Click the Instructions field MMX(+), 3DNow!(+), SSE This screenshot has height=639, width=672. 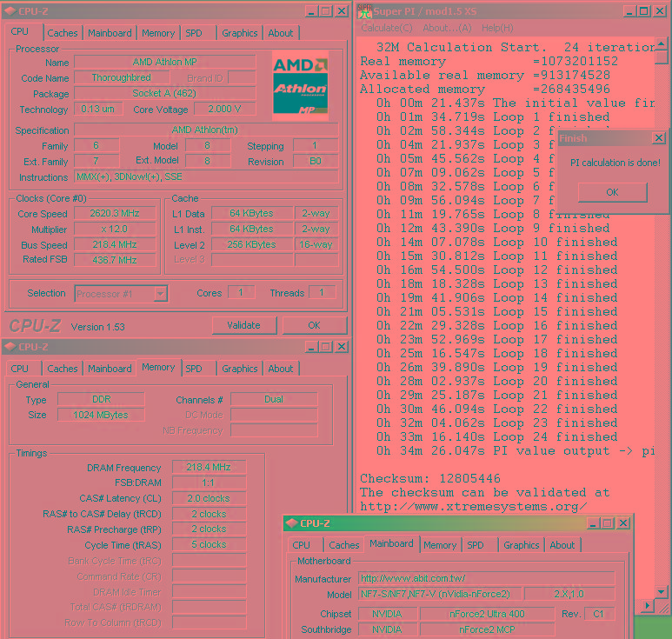click(206, 176)
